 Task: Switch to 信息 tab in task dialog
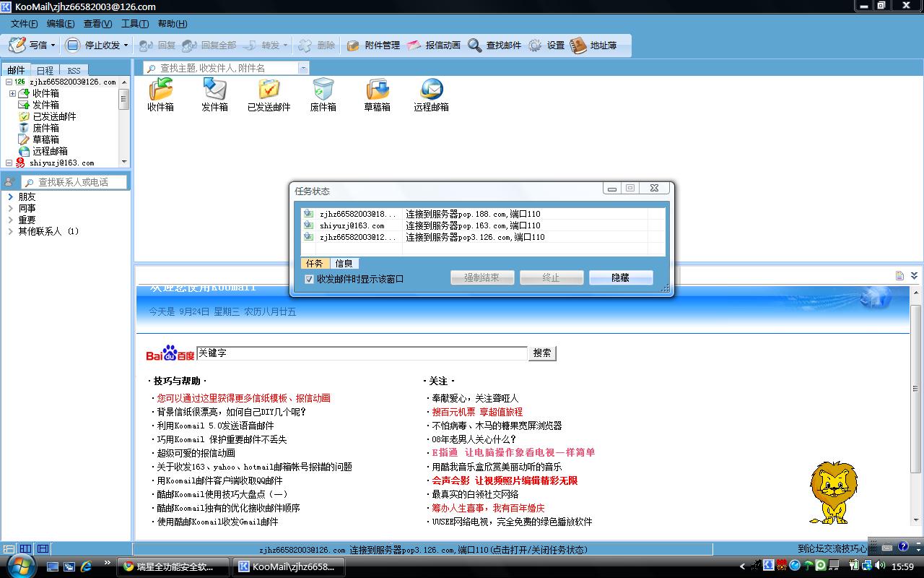coord(344,264)
